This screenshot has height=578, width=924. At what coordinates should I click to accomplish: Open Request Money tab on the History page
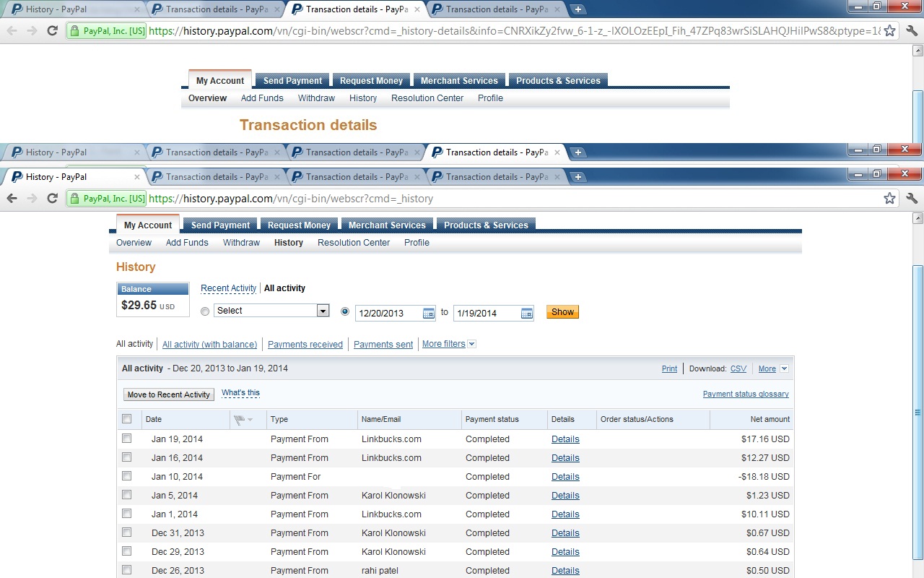coord(299,225)
